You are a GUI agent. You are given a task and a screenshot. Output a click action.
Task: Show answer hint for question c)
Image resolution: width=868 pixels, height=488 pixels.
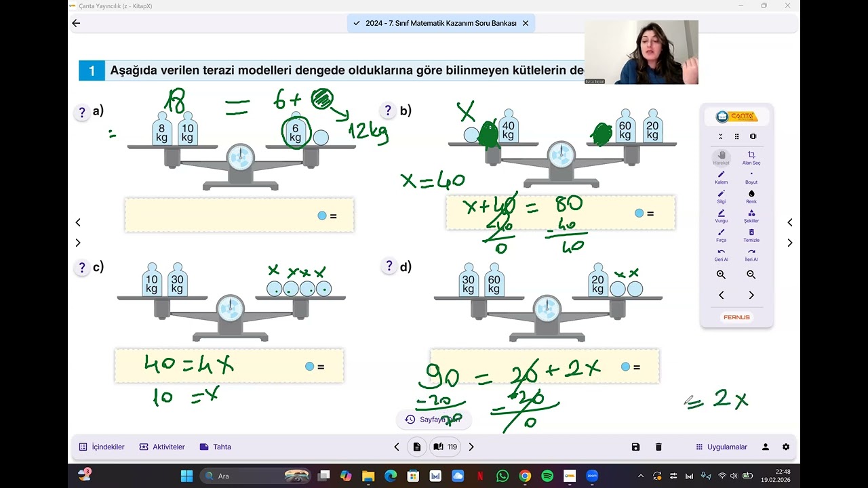pyautogui.click(x=82, y=268)
